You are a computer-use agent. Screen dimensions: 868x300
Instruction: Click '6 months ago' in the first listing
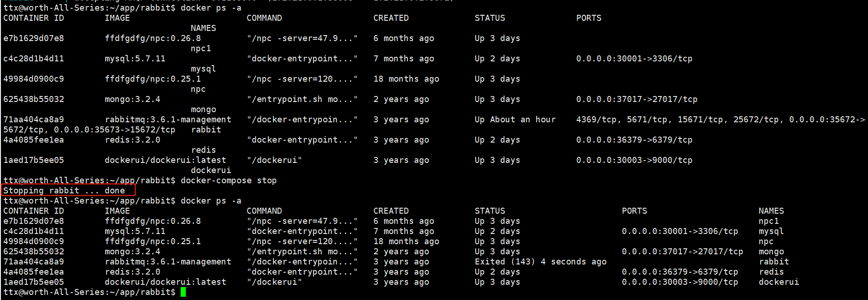coord(404,38)
